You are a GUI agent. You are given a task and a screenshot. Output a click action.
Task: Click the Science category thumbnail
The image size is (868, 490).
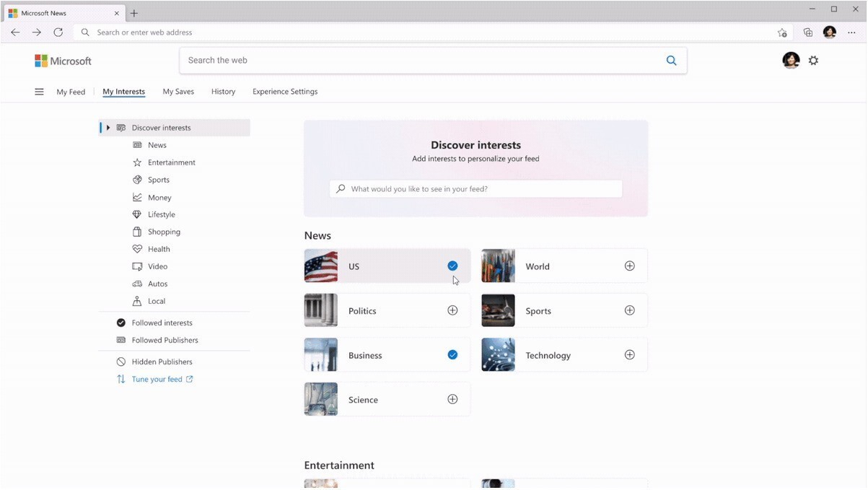point(321,399)
